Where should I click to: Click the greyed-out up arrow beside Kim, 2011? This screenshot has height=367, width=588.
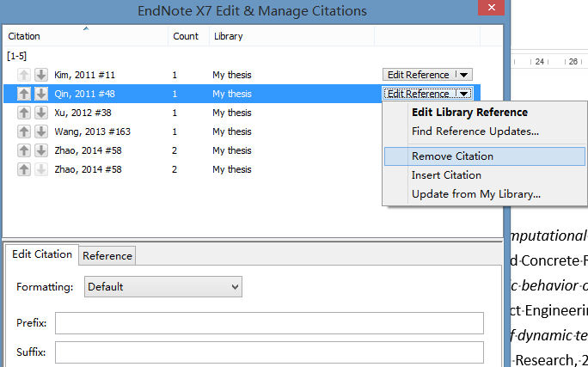click(23, 75)
